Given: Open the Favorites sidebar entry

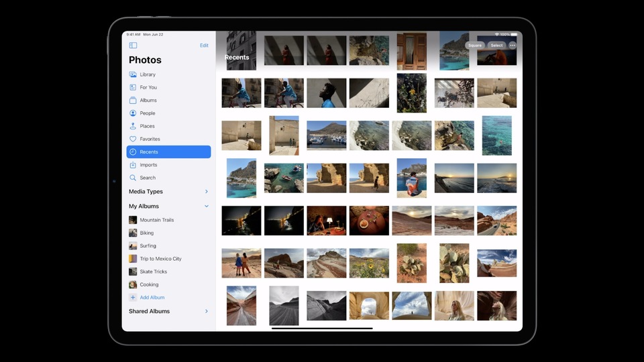Looking at the screenshot, I should point(168,139).
